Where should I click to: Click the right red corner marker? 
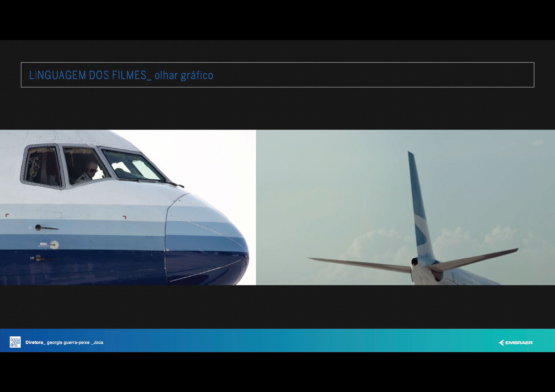click(x=124, y=217)
